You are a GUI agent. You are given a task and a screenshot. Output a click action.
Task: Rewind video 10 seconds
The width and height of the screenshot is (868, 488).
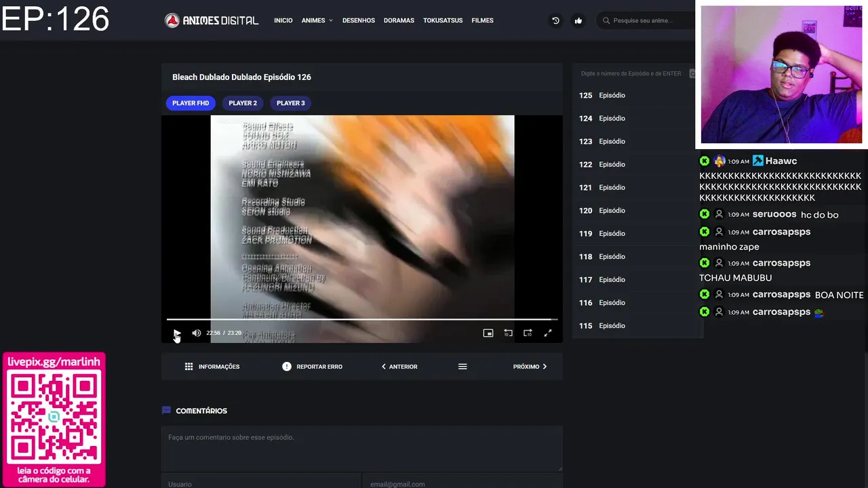click(508, 333)
